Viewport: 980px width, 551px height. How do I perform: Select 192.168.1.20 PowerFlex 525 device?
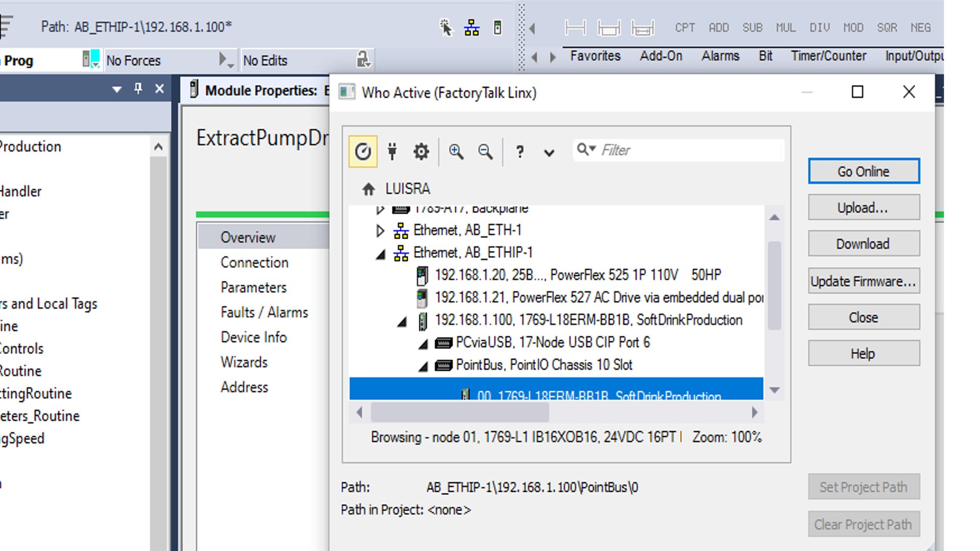578,275
